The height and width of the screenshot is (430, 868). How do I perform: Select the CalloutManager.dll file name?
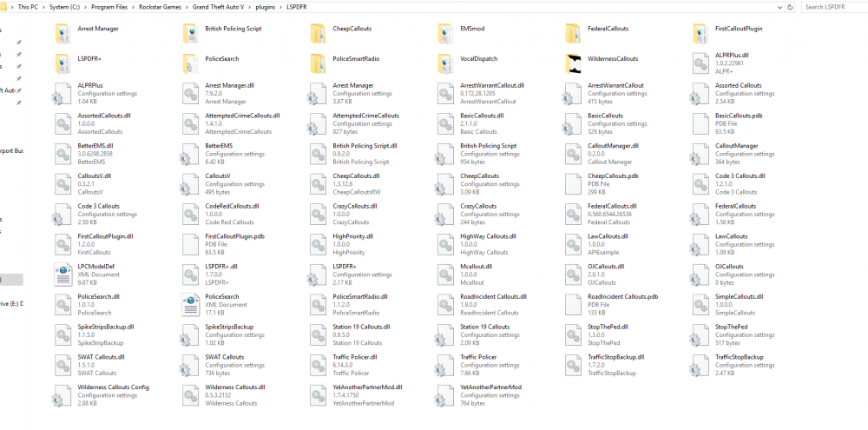point(614,146)
